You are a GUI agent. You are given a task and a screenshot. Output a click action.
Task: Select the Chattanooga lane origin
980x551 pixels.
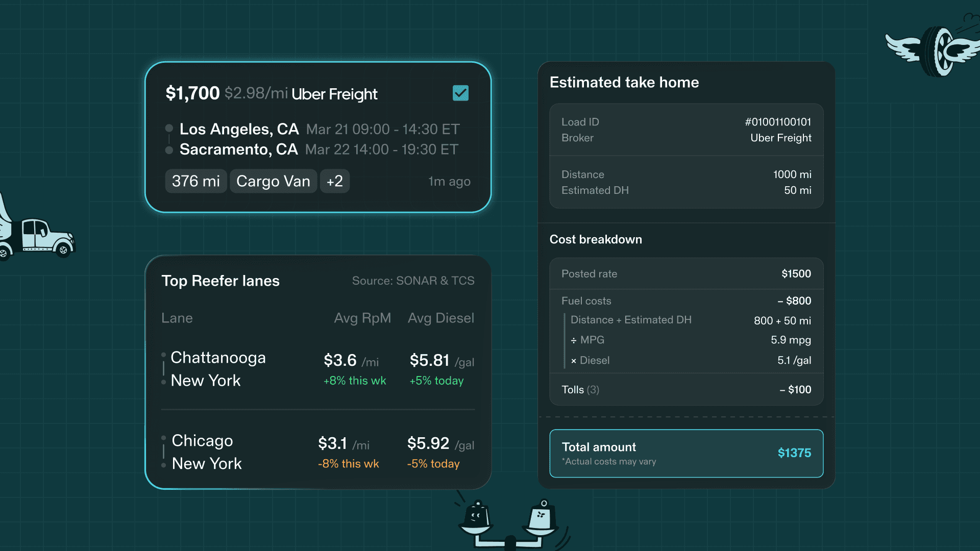click(218, 358)
